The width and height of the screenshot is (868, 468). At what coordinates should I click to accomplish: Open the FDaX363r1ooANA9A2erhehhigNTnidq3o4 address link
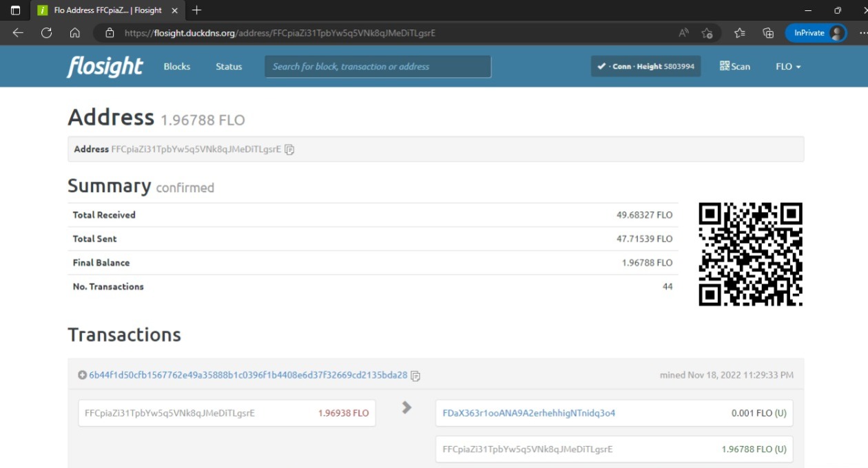tap(529, 413)
